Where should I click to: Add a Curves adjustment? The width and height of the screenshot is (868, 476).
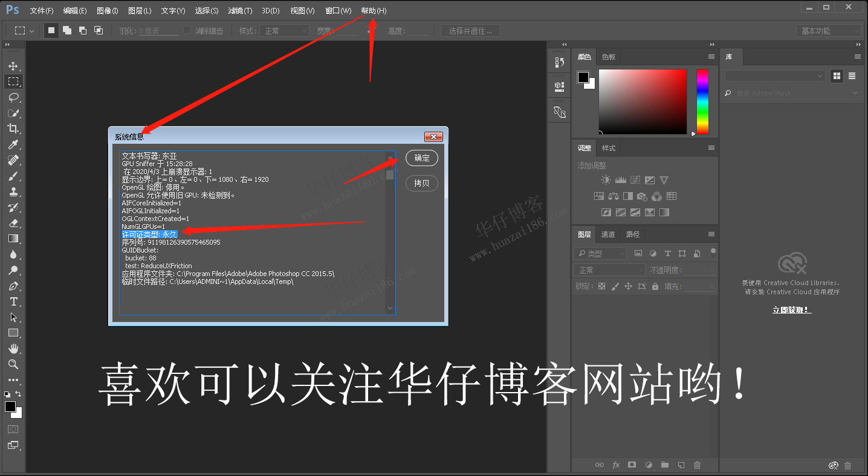pyautogui.click(x=635, y=180)
